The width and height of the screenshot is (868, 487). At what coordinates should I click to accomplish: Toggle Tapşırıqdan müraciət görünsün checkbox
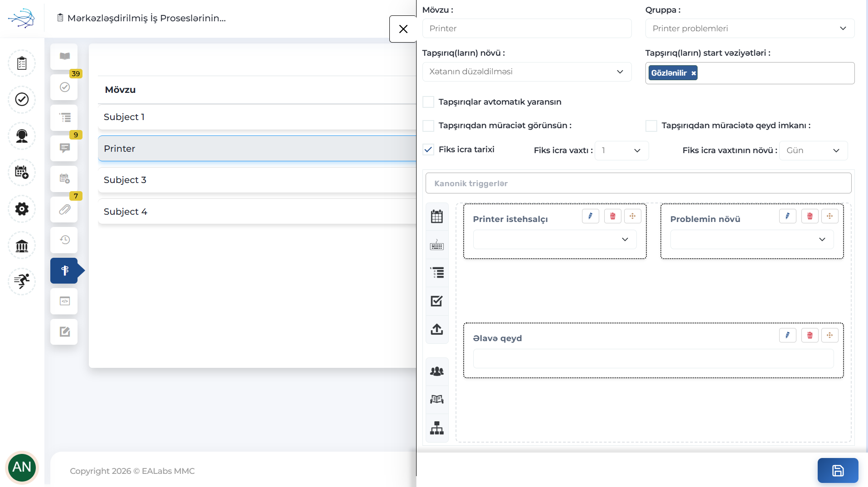[x=428, y=125]
